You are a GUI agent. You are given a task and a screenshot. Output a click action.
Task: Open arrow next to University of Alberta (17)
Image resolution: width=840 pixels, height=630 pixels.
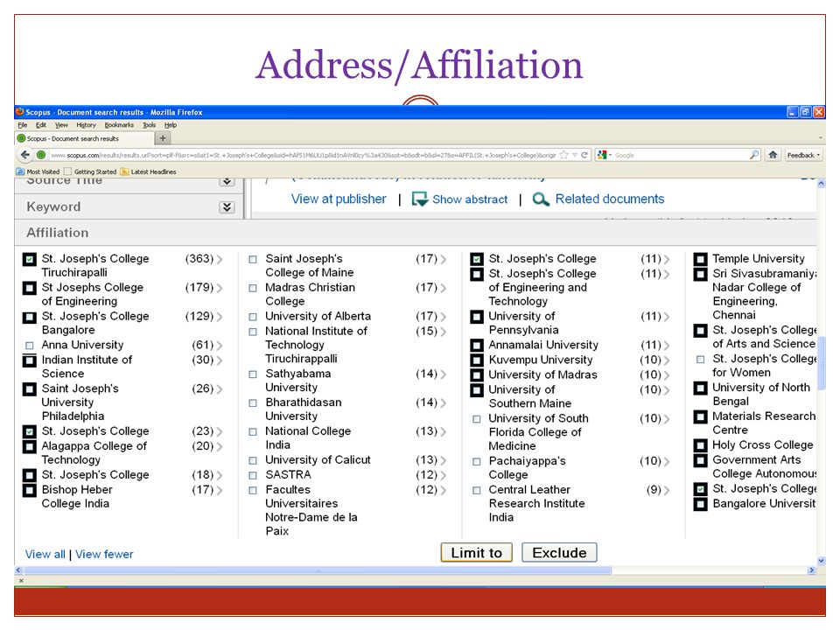[x=443, y=317]
